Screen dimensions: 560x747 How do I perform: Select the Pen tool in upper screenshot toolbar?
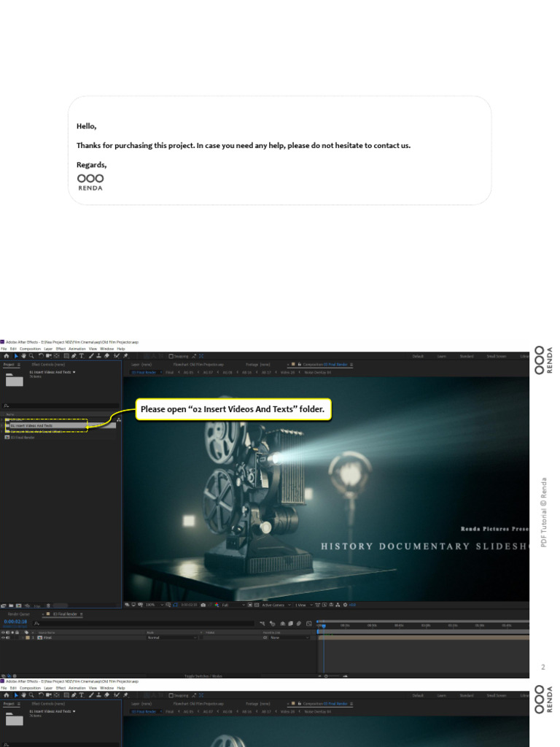click(x=74, y=356)
